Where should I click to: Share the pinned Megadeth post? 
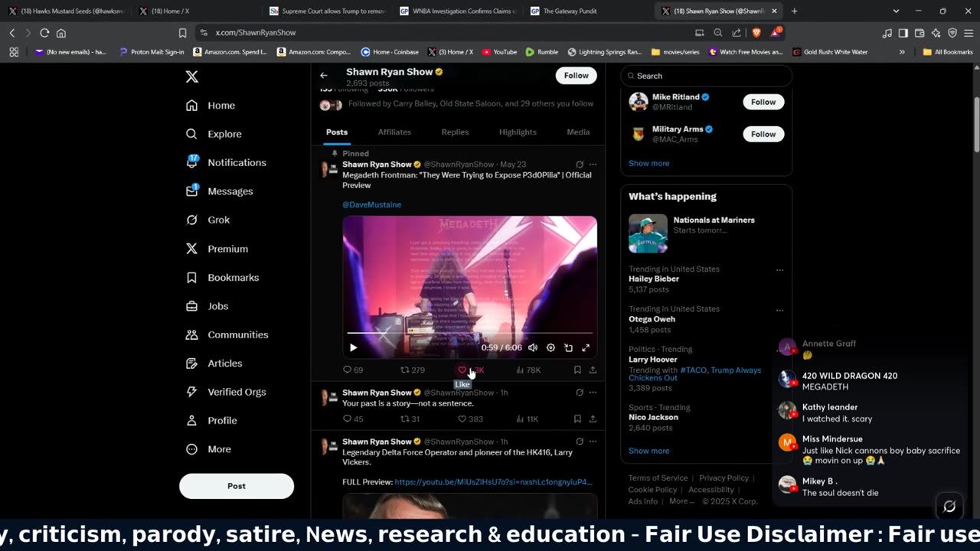coord(593,370)
